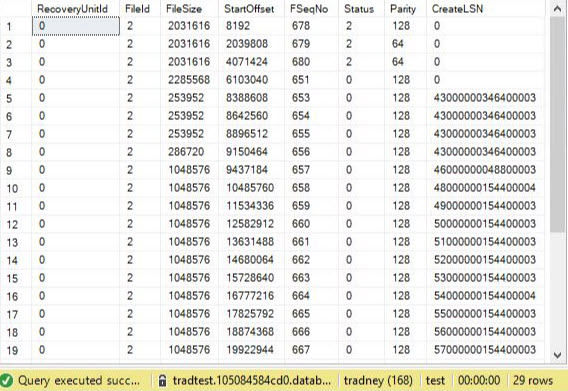Click StartOffset value 8192

[238, 26]
